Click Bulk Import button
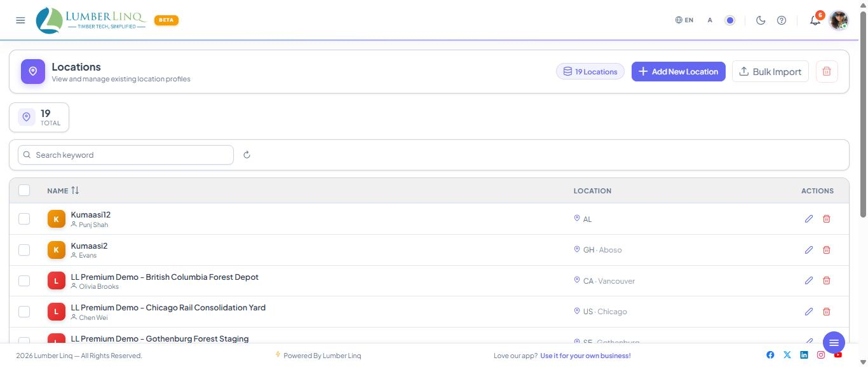This screenshot has height=367, width=868. coord(770,71)
